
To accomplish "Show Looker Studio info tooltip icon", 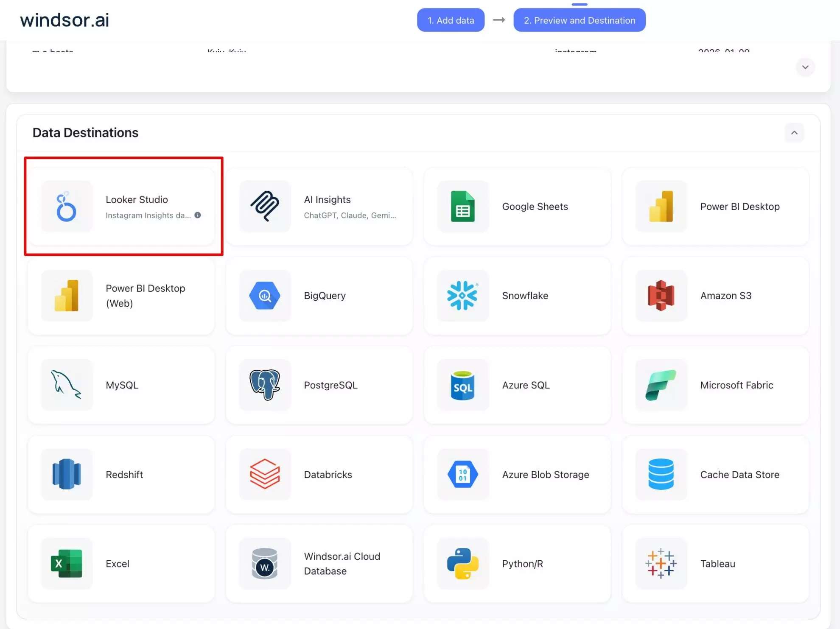I will 198,215.
